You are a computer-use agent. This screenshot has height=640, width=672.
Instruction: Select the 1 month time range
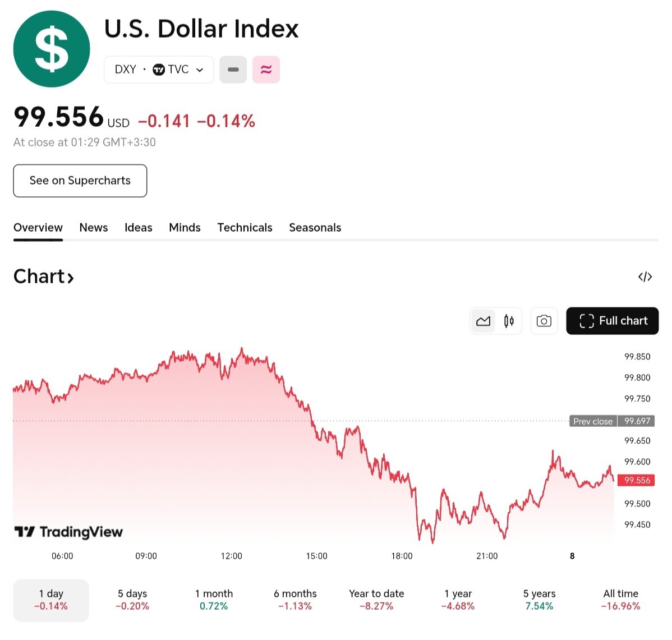(x=214, y=600)
